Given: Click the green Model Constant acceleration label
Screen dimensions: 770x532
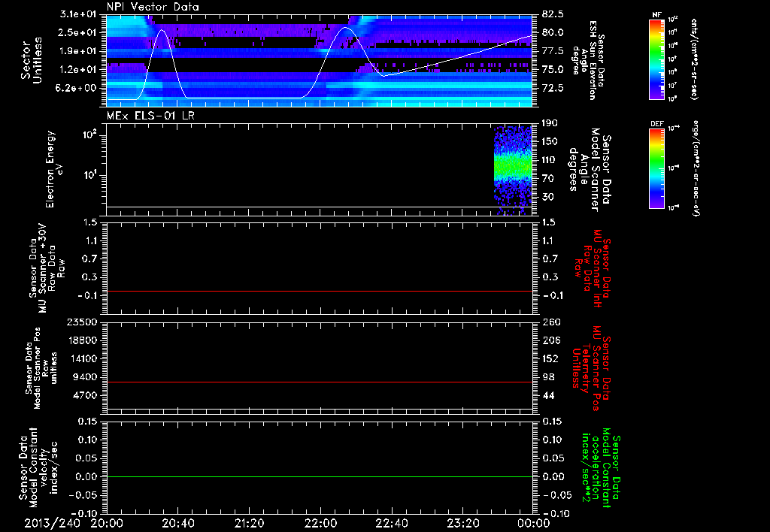Looking at the screenshot, I should (x=600, y=468).
